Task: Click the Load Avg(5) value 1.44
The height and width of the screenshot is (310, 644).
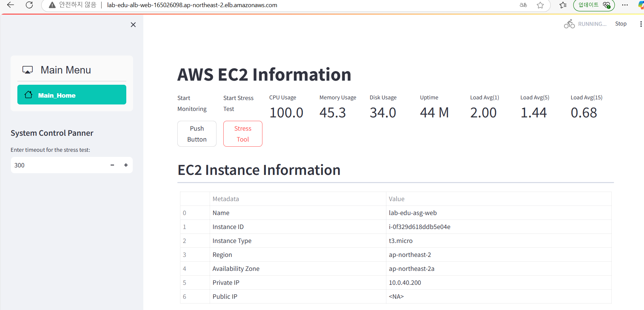Action: tap(533, 113)
